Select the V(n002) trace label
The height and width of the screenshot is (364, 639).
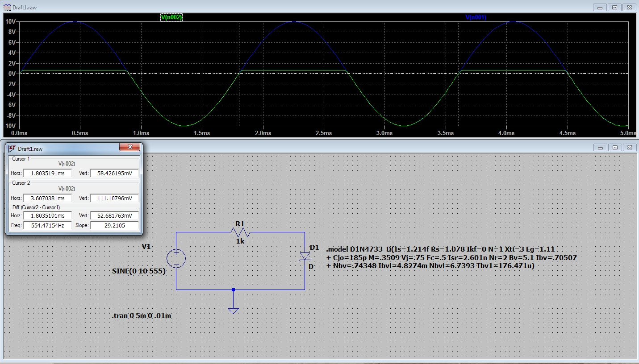point(171,17)
